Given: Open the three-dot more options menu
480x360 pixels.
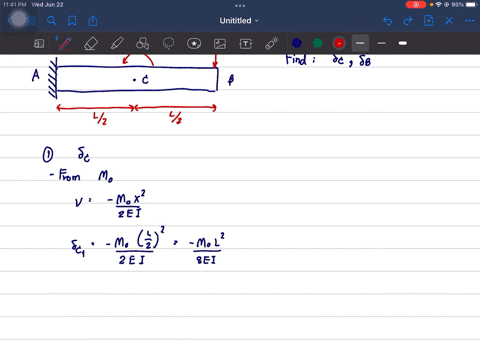Looking at the screenshot, I should tap(469, 21).
